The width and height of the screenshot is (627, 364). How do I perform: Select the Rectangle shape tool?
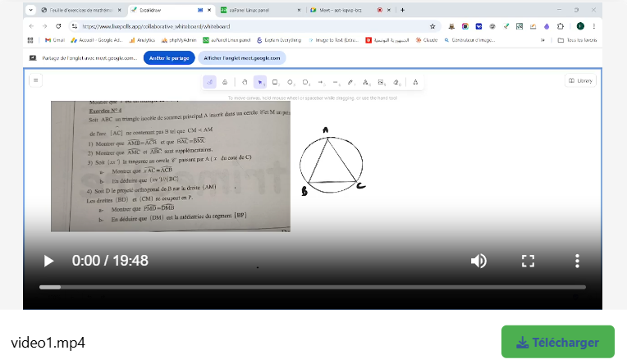pos(275,82)
